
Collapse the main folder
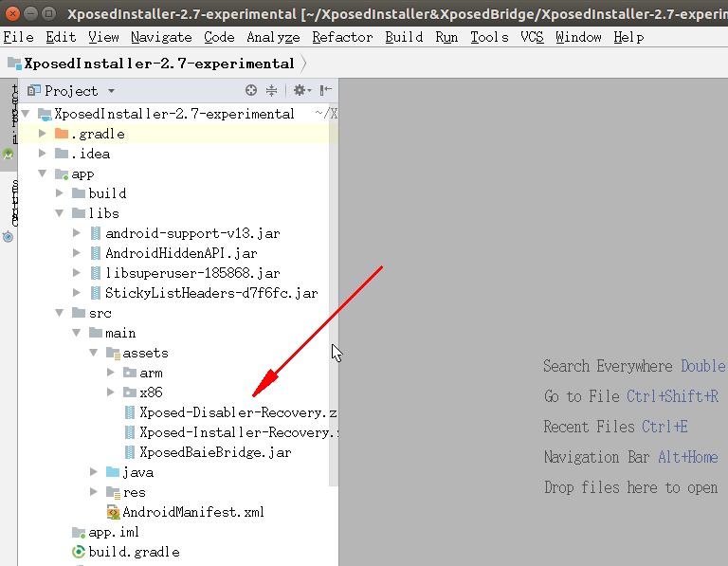tap(77, 333)
